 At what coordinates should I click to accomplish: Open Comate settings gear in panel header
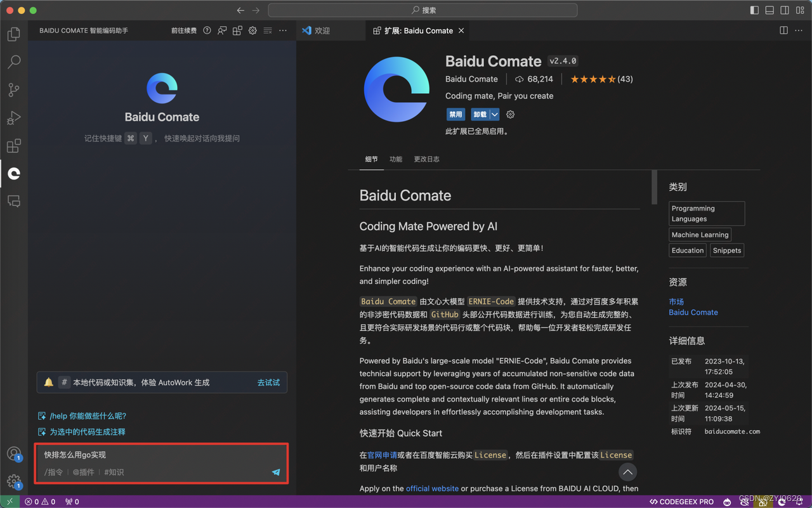tap(252, 30)
